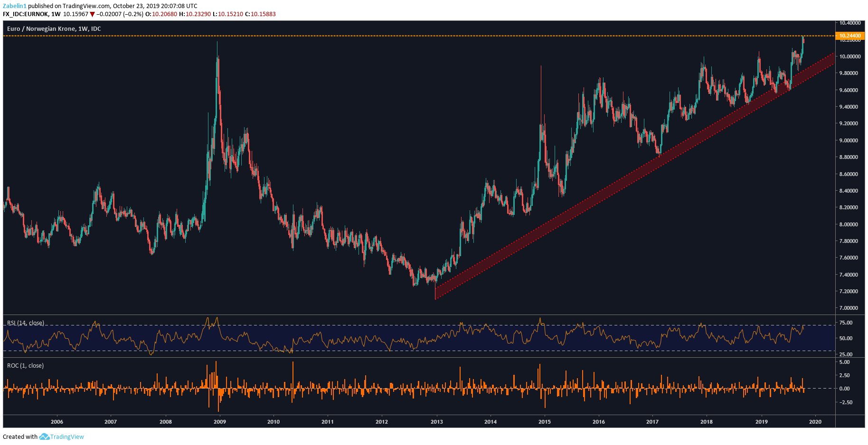868x445 pixels.
Task: Select the FX_IDC:EURNOK symbol text
Action: 26,14
